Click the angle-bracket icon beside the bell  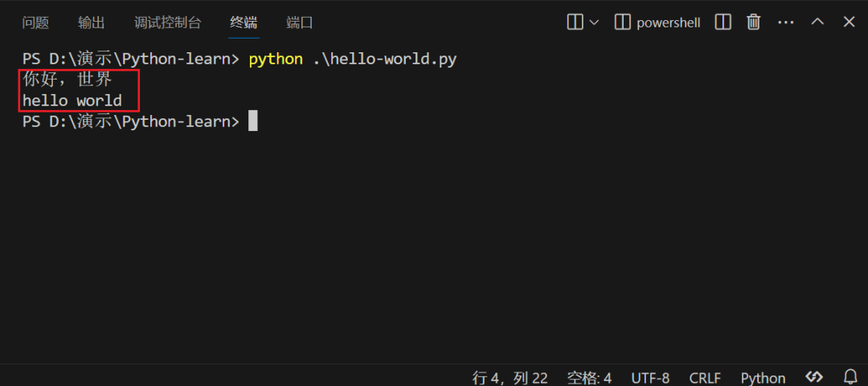(814, 376)
